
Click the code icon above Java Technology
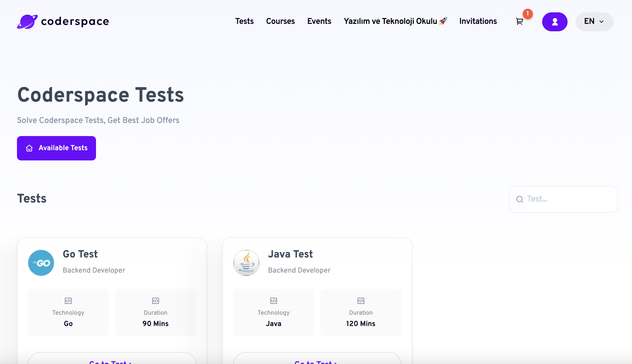point(274,301)
